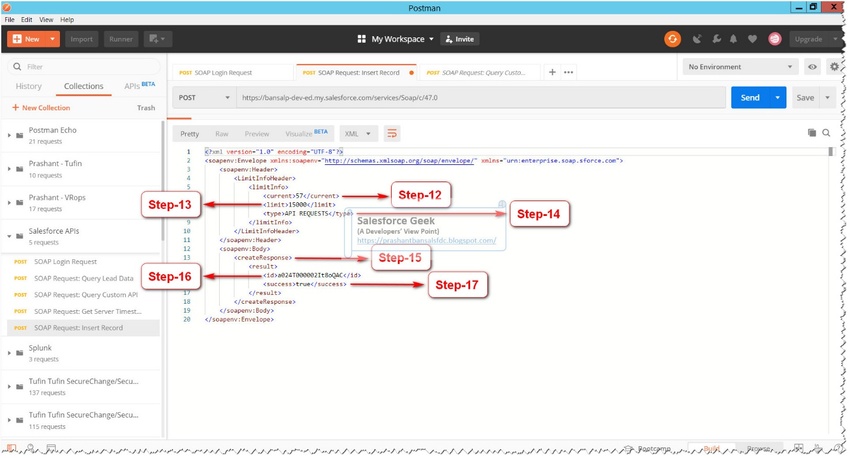Open the wrench settings icon
This screenshot has width=850, height=458.
click(x=716, y=39)
